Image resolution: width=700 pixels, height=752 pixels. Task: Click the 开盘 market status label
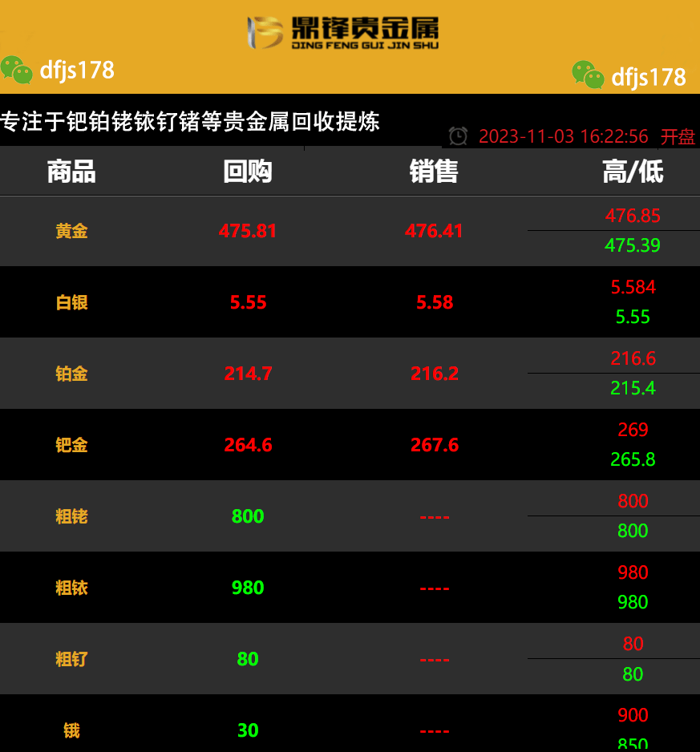tap(678, 137)
